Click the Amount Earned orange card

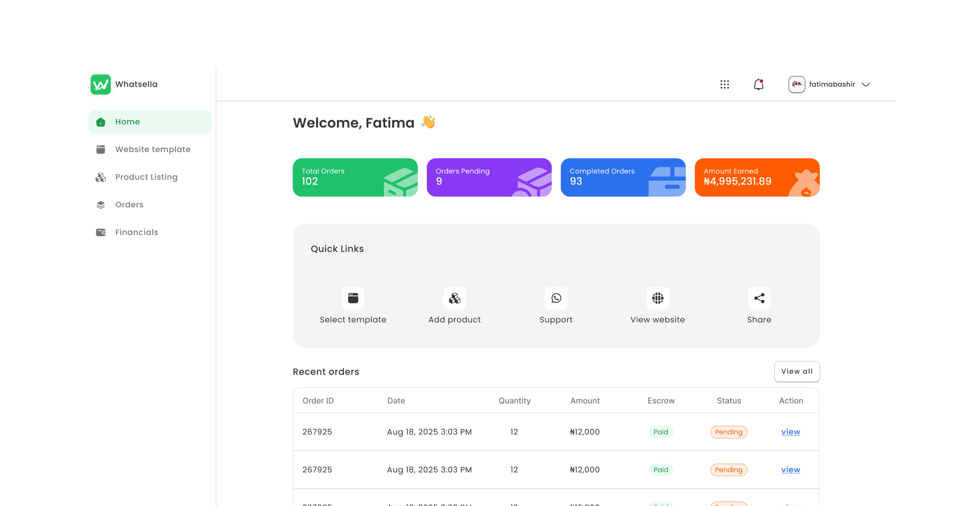tap(757, 178)
